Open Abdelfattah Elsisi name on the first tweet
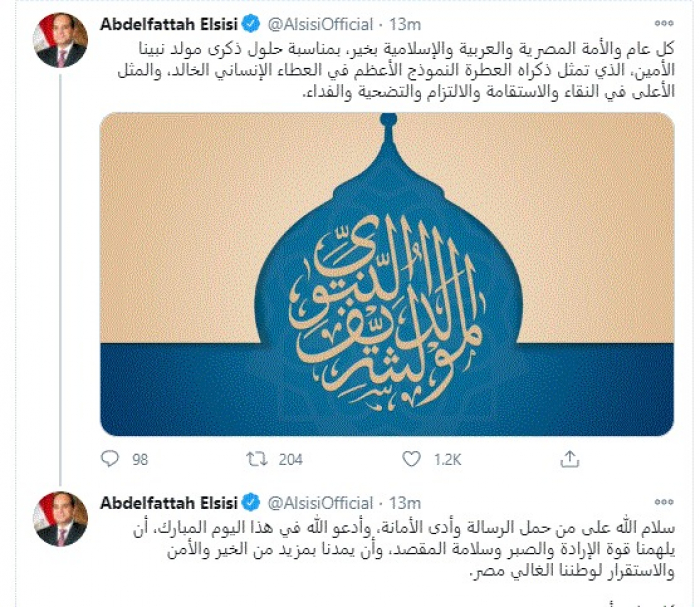 [170, 22]
